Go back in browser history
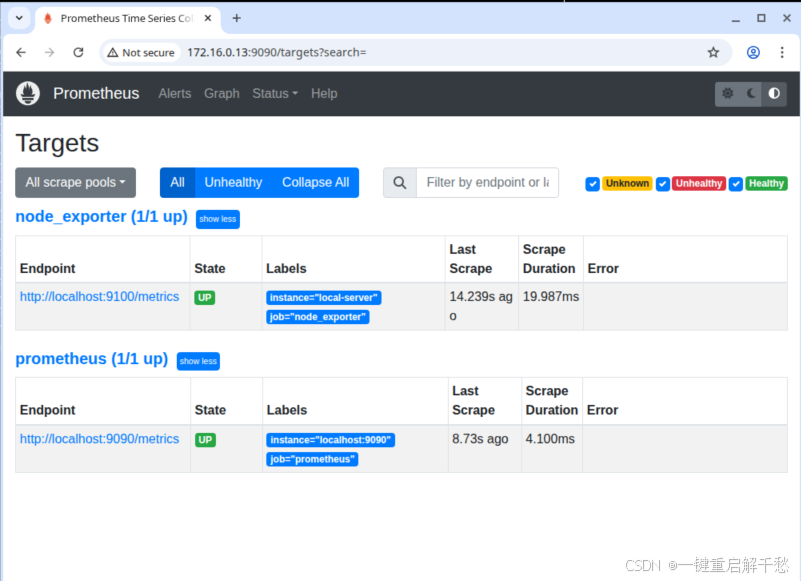Viewport: 801px width, 581px height. [x=21, y=52]
